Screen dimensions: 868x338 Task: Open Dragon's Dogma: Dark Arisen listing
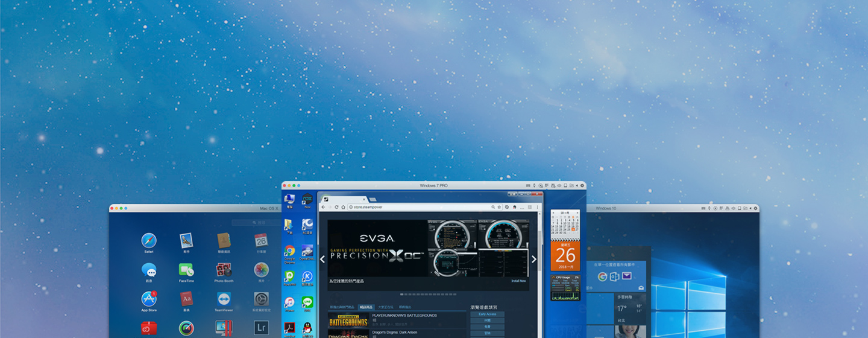point(398,333)
